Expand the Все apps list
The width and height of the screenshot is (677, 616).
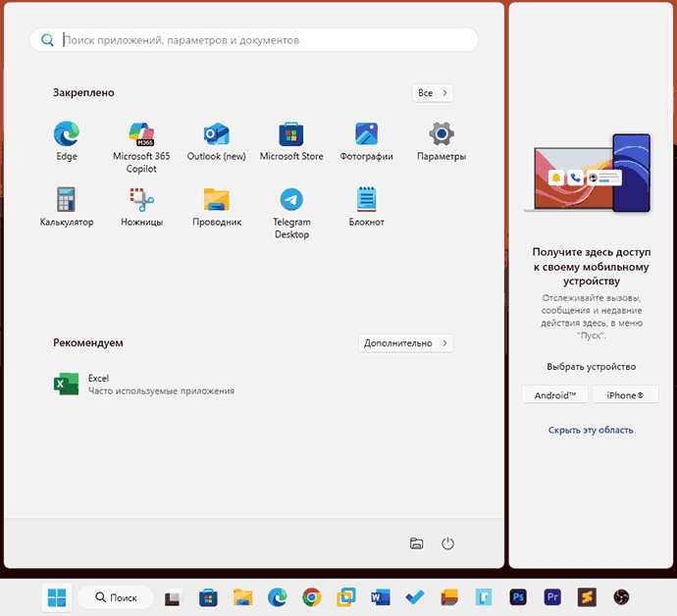[433, 93]
